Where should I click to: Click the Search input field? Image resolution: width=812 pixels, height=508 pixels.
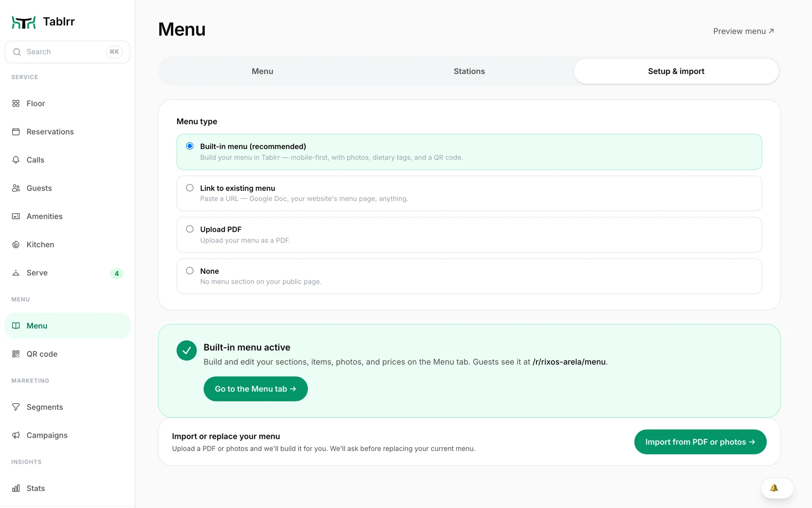(67, 52)
